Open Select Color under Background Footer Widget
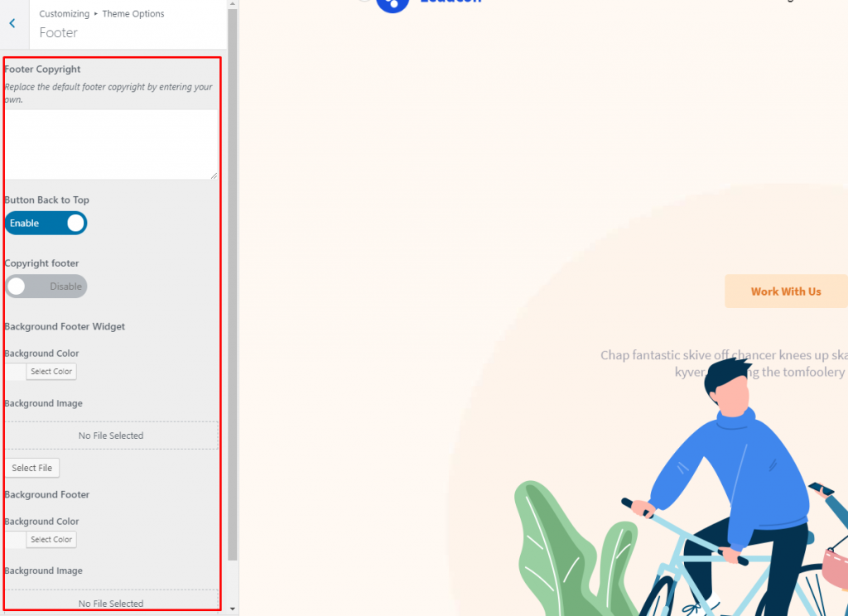 pyautogui.click(x=51, y=372)
